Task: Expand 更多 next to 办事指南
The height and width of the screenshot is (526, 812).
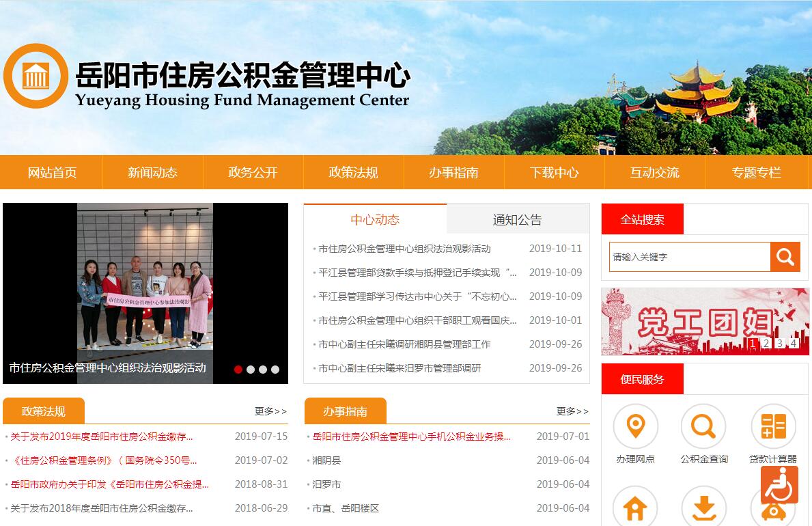Action: click(572, 411)
